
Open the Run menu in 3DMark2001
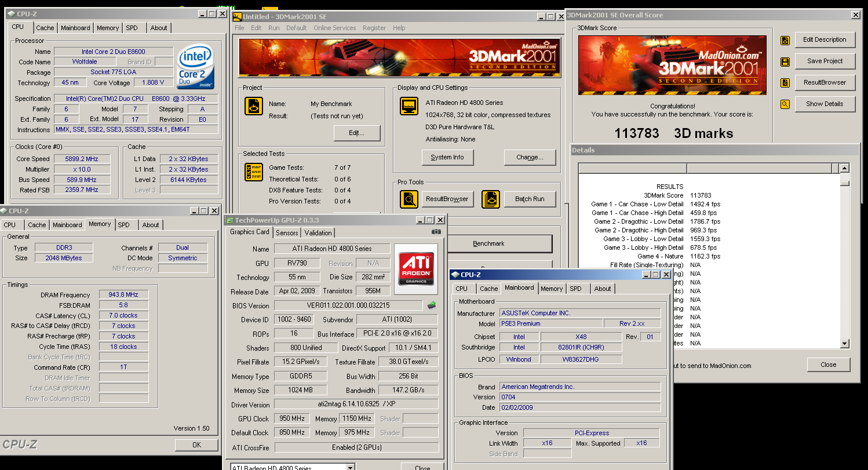273,28
